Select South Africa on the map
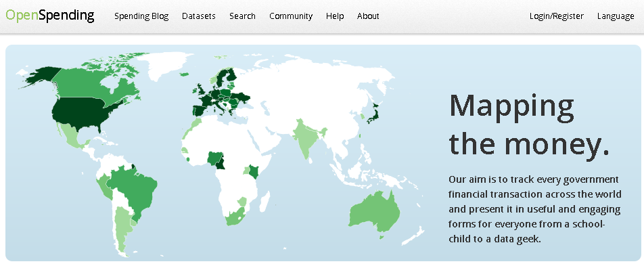The width and height of the screenshot is (644, 266). click(x=235, y=217)
